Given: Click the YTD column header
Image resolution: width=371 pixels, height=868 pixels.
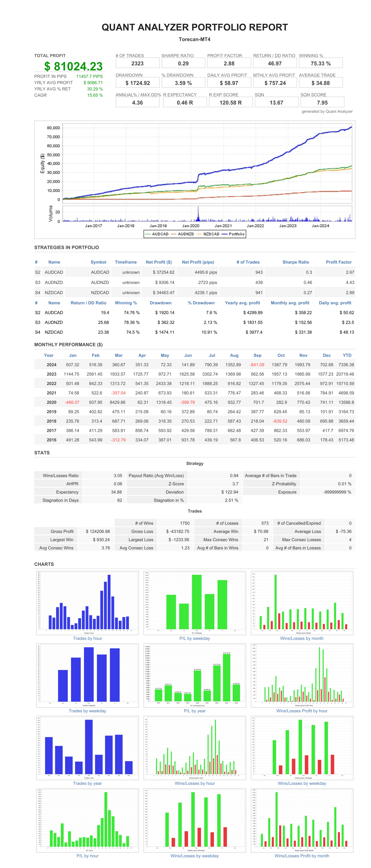Looking at the screenshot, I should [347, 355].
